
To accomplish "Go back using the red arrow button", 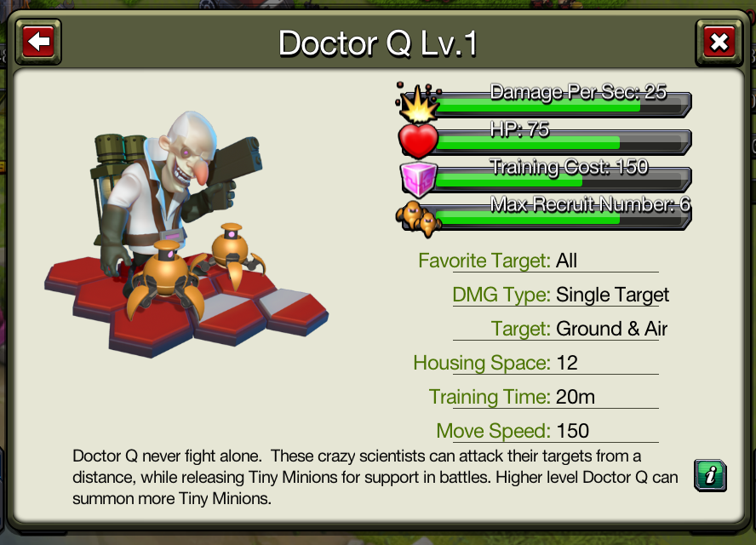I will (x=38, y=42).
